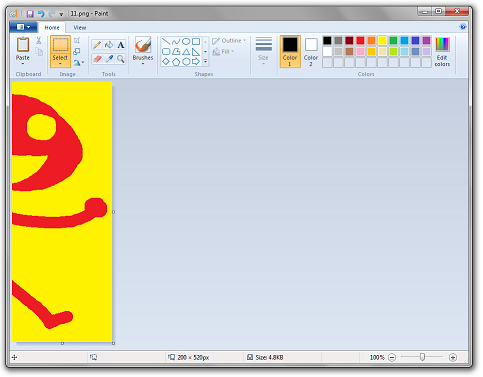Choose the Rectangle shape
Viewport: 483px width, 377px height.
click(196, 41)
